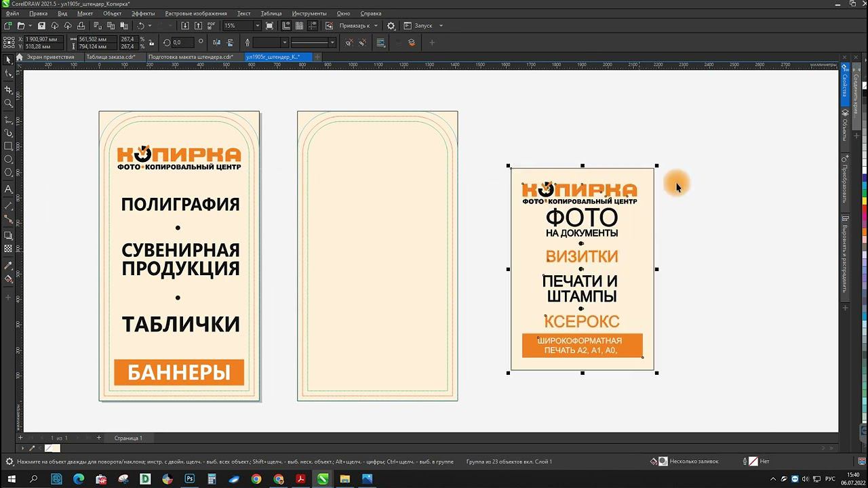Select the Interactive Fill tool
868x488 pixels.
8,279
